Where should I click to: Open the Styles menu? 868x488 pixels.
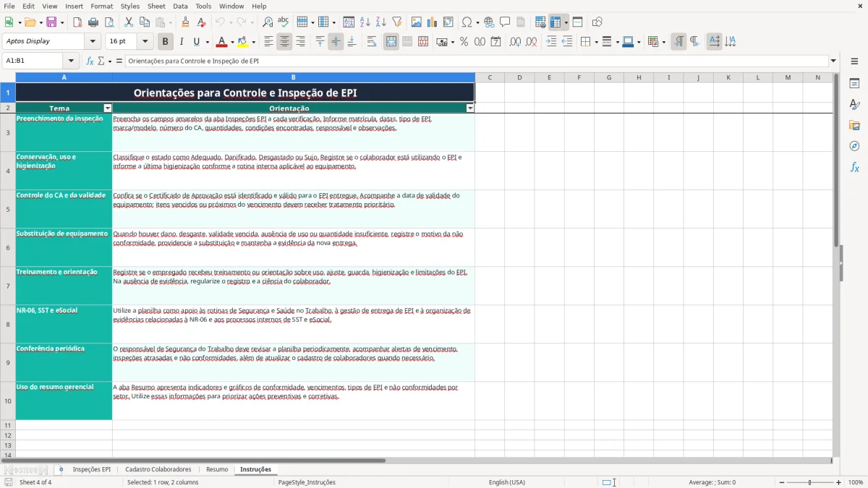coord(130,6)
